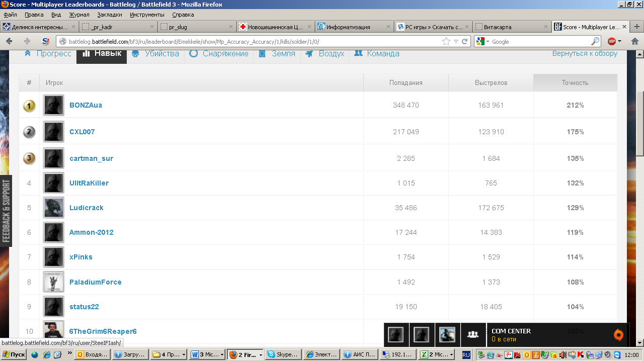Viewport: 644px width, 362px height.
Task: Open the Feedback & Support side tab
Action: (6, 210)
